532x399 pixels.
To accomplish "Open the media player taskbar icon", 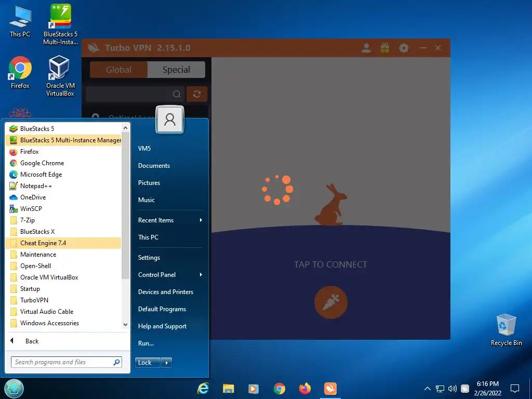I will [254, 389].
